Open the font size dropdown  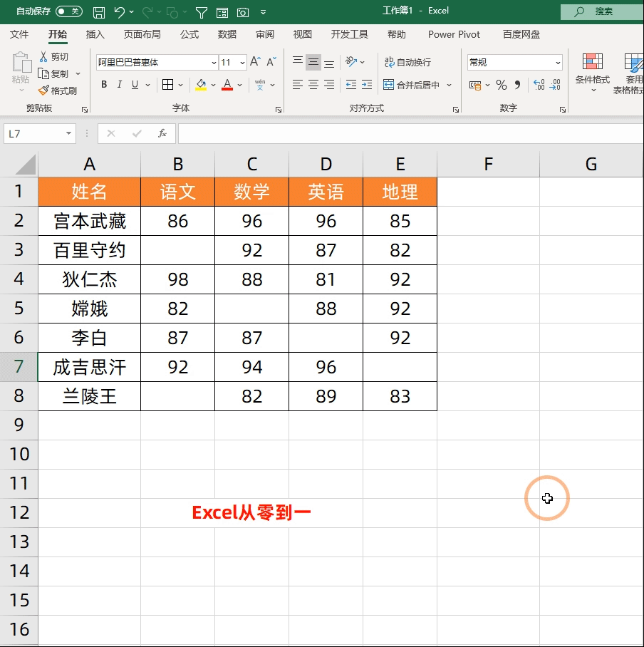point(242,63)
